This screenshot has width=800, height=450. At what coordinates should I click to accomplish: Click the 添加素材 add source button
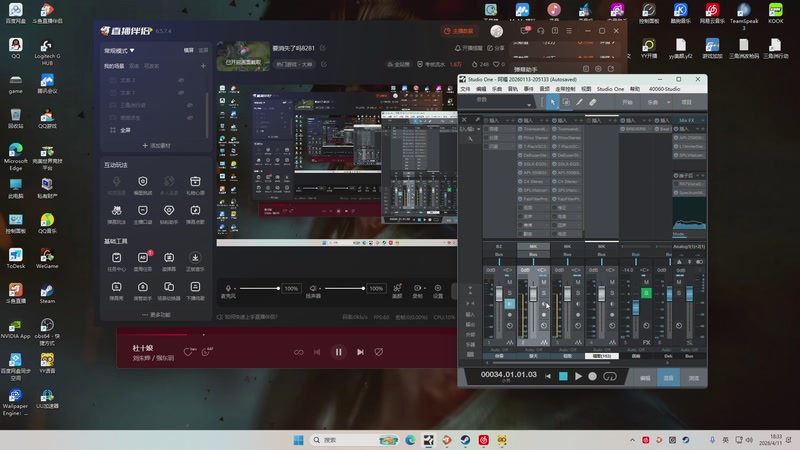157,145
